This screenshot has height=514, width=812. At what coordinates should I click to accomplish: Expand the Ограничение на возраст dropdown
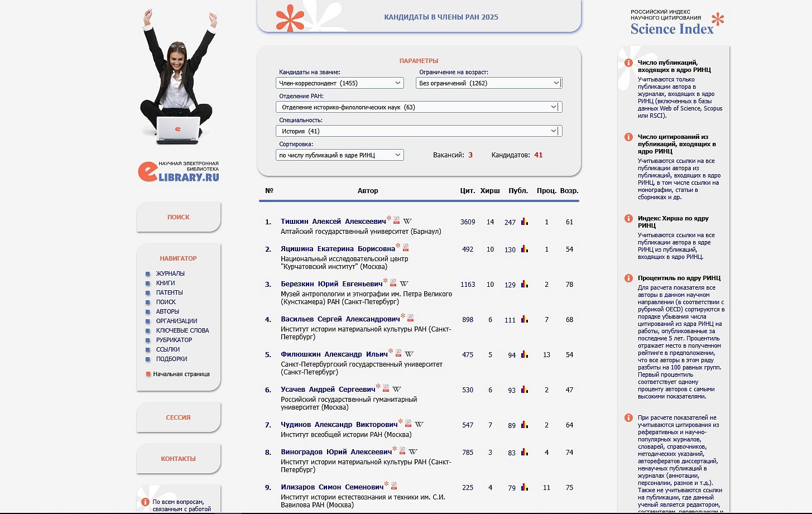[488, 83]
